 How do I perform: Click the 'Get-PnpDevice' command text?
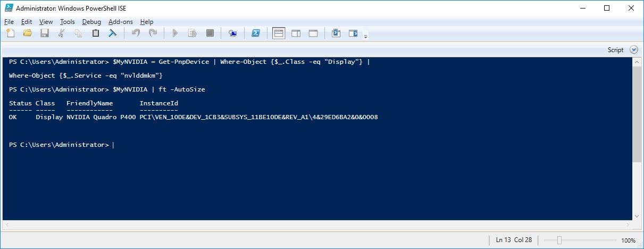point(184,62)
